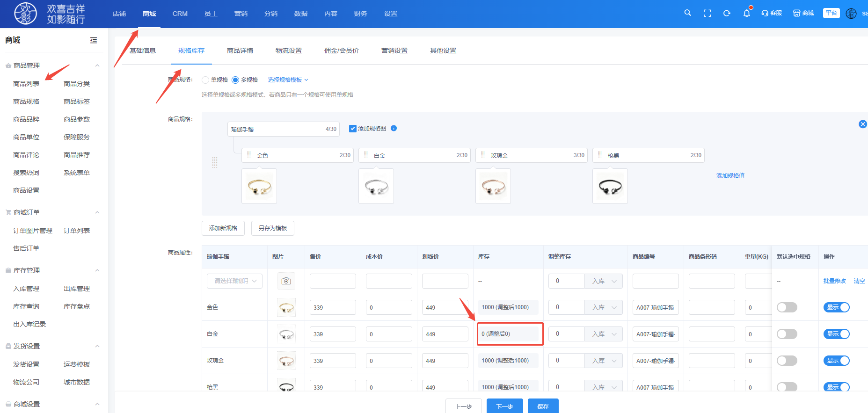
Task: Toggle the 显示 switch for 金色 row
Action: (x=836, y=307)
